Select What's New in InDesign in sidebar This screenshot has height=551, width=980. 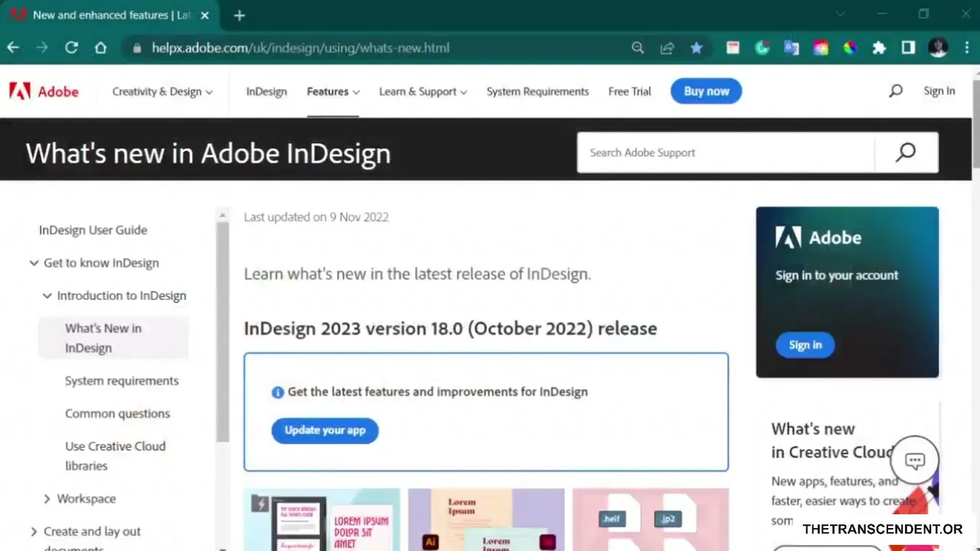pos(113,337)
